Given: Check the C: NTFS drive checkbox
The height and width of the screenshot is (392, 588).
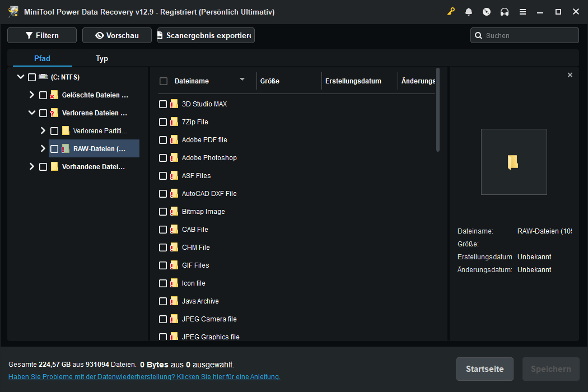Looking at the screenshot, I should pos(32,77).
